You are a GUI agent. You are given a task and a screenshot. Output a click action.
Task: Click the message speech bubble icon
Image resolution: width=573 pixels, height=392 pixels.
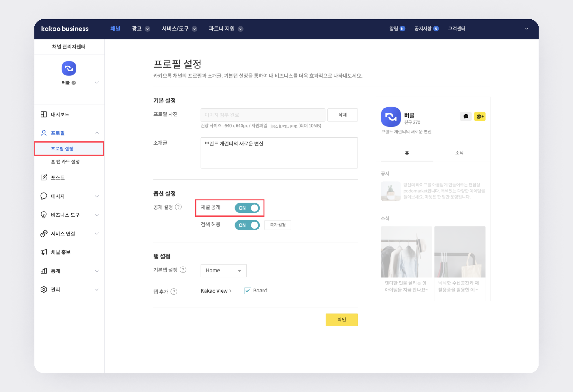[44, 196]
